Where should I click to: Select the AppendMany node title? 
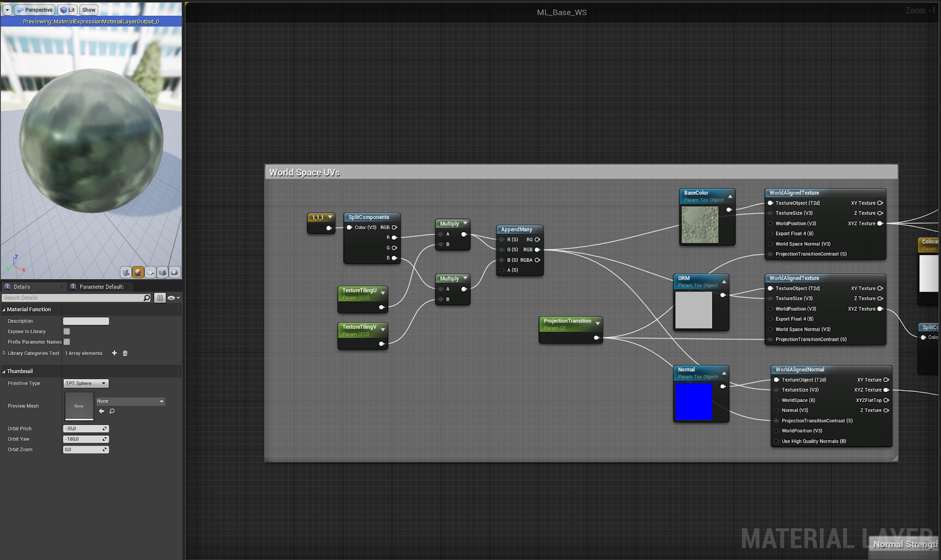pyautogui.click(x=516, y=230)
